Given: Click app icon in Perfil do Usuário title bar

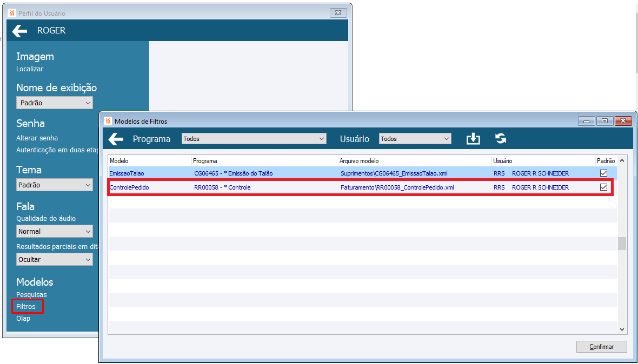Looking at the screenshot, I should click(12, 13).
